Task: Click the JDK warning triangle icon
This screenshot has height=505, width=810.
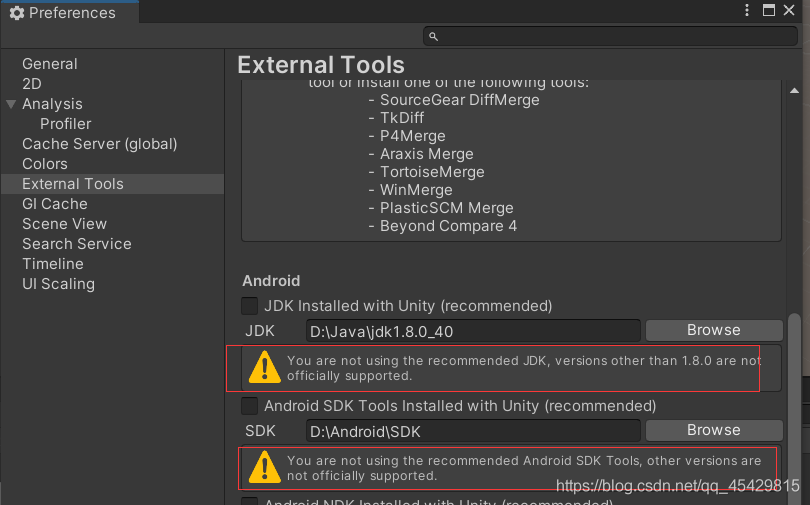Action: (x=264, y=368)
